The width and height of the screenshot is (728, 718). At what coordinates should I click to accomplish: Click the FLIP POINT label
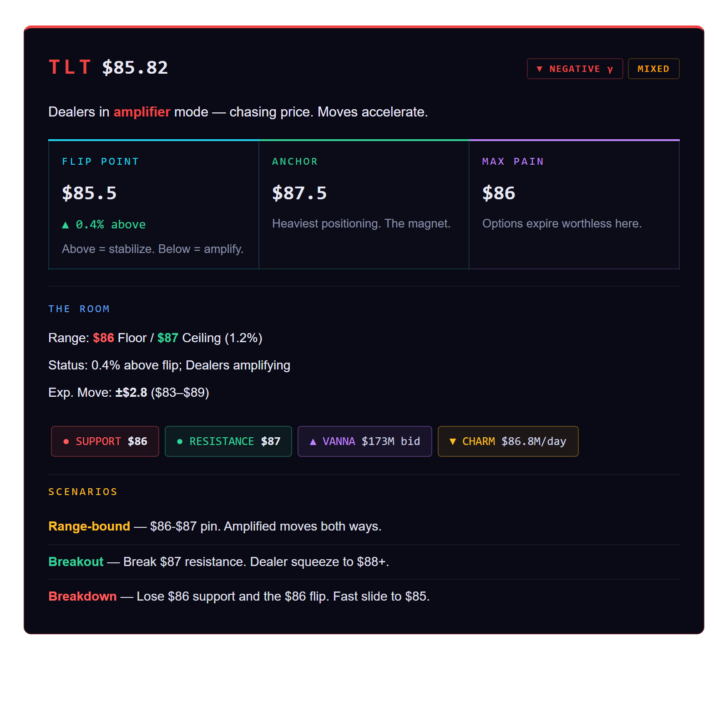point(101,162)
